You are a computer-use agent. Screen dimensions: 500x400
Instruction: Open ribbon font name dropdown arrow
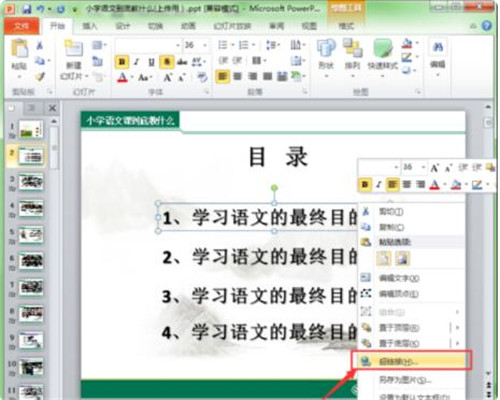pos(178,45)
